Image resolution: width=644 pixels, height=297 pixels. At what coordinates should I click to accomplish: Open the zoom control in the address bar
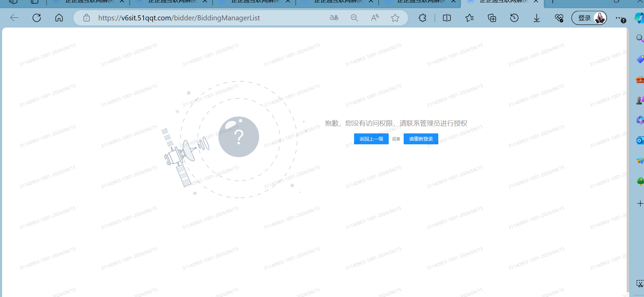(x=354, y=18)
